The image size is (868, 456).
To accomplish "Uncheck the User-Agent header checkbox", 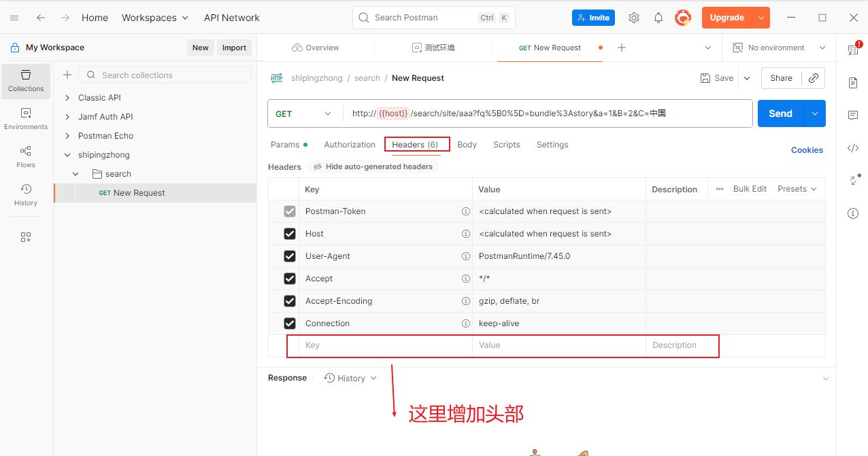I will 290,256.
